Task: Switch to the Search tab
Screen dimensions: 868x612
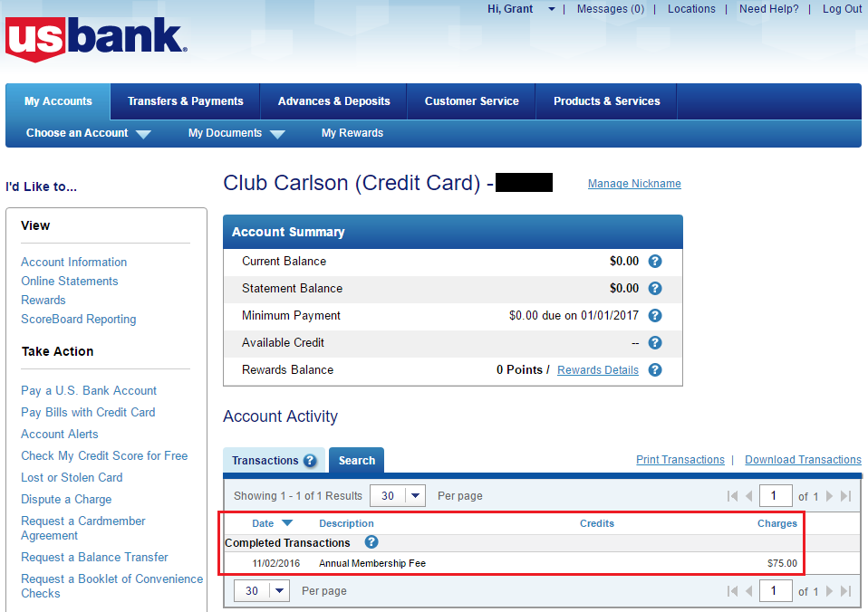Action: click(356, 461)
